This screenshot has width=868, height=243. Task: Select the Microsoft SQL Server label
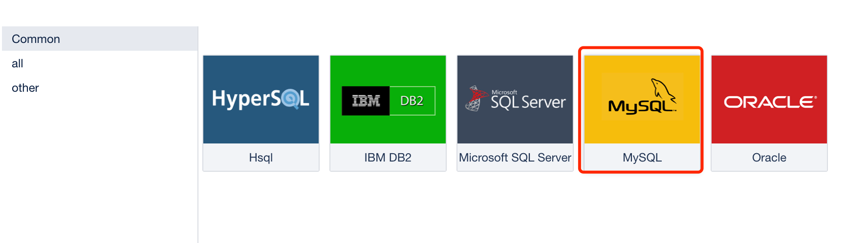click(515, 158)
